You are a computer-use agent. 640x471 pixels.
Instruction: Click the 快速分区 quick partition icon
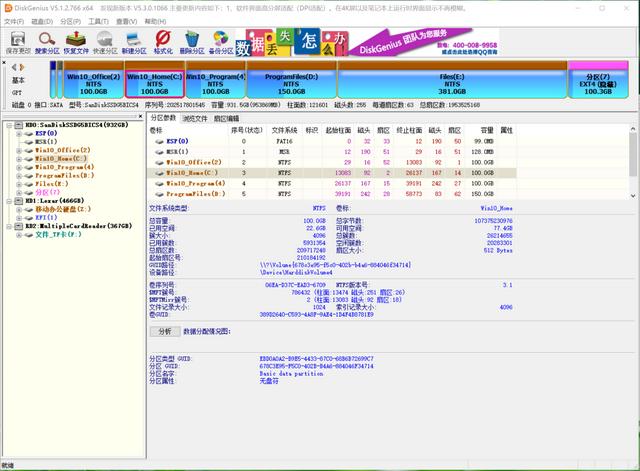[x=105, y=41]
